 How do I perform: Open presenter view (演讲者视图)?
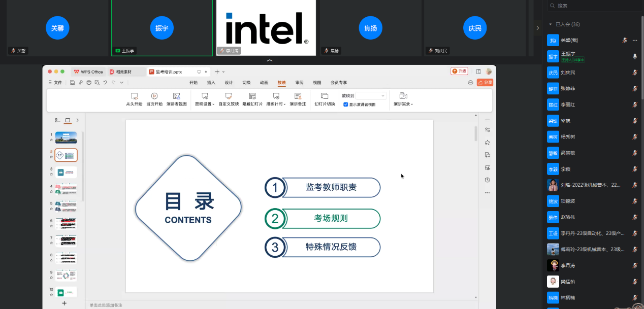point(177,99)
